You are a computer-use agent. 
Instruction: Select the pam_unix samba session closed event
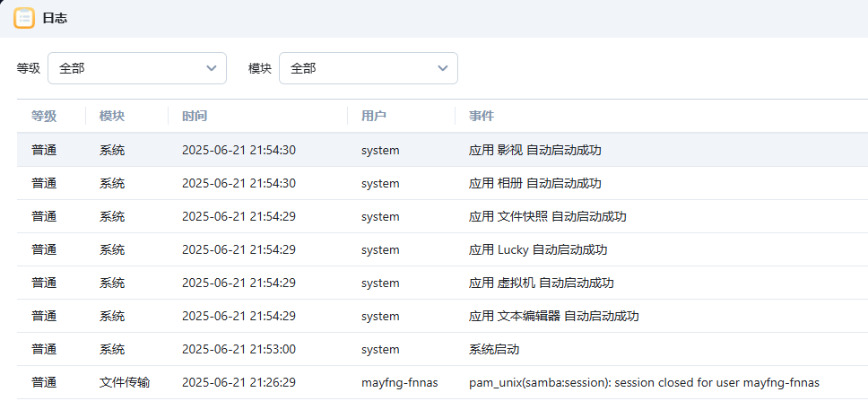(x=644, y=383)
